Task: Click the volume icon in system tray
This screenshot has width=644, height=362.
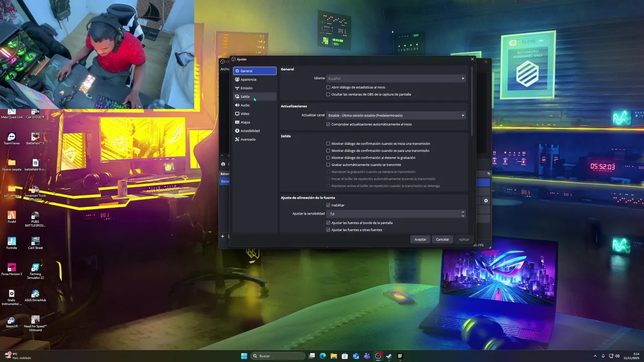Action: (x=617, y=356)
